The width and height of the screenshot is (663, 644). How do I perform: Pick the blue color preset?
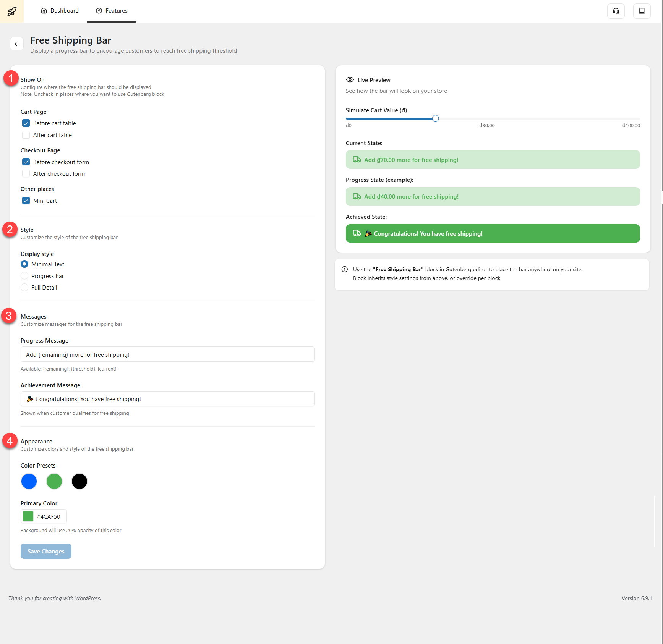(29, 481)
